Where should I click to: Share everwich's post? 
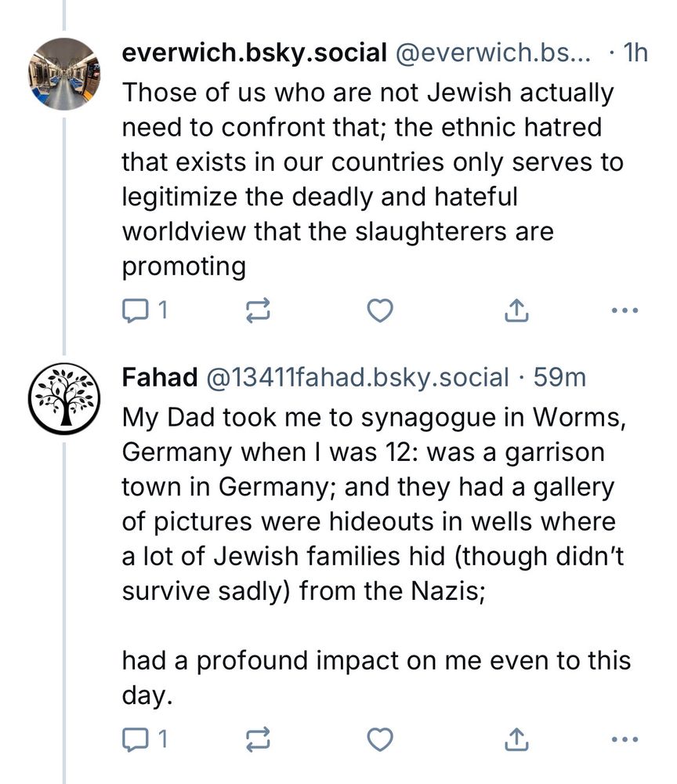516,311
